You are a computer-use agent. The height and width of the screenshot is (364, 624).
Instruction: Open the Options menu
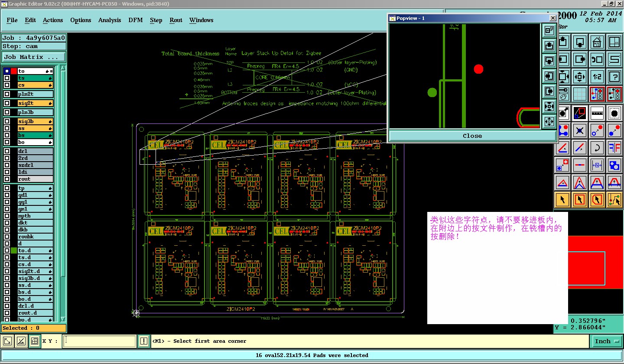click(81, 20)
